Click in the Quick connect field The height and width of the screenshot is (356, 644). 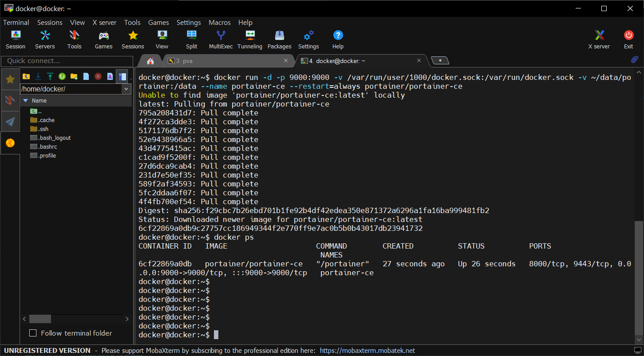[x=67, y=61]
